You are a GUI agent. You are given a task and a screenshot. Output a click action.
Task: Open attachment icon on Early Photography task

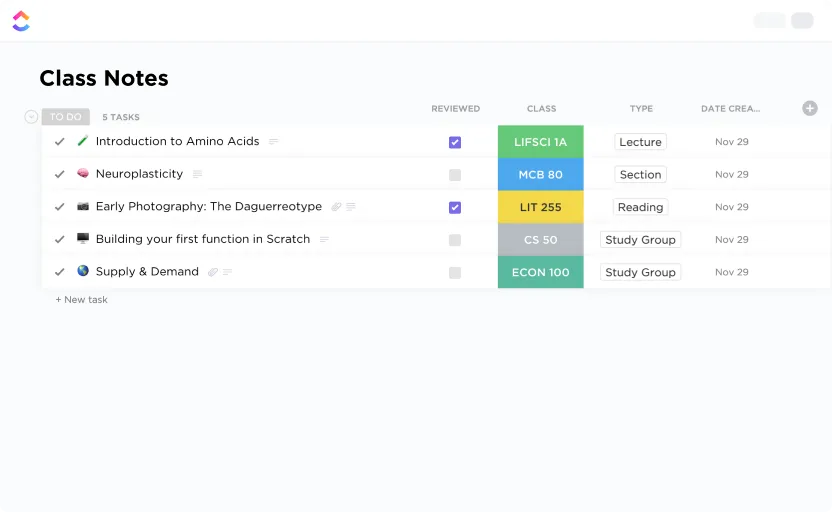(336, 207)
